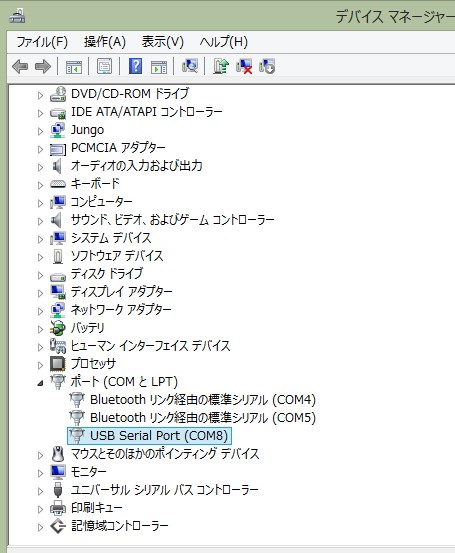Expand the DVD/CD-ROM ドライブ node
The height and width of the screenshot is (553, 455).
click(x=40, y=95)
